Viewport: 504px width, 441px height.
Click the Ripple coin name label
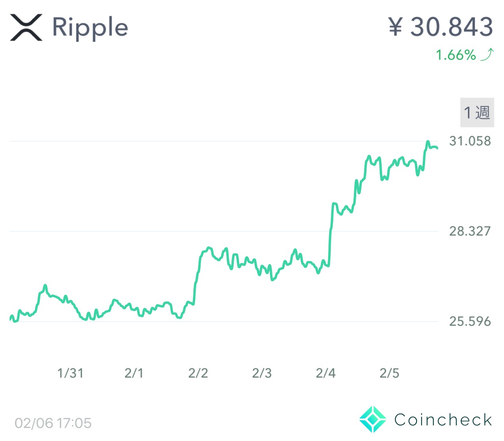[x=90, y=28]
